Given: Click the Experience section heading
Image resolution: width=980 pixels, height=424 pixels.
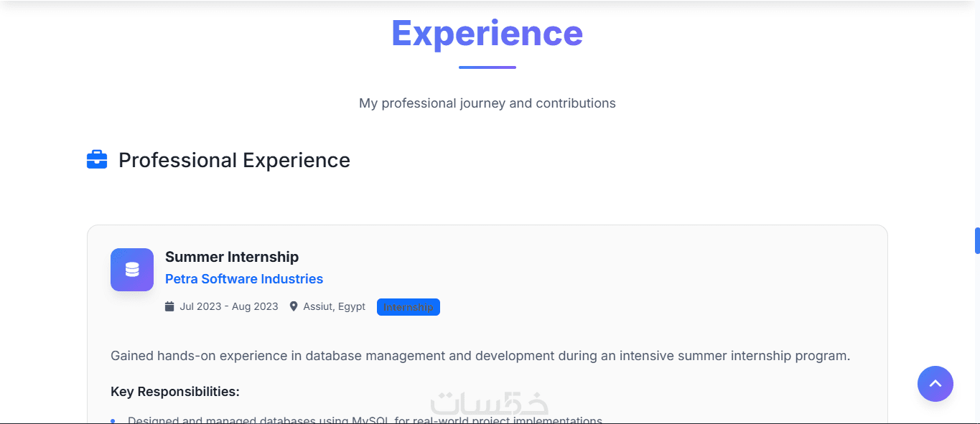Looking at the screenshot, I should [x=487, y=33].
